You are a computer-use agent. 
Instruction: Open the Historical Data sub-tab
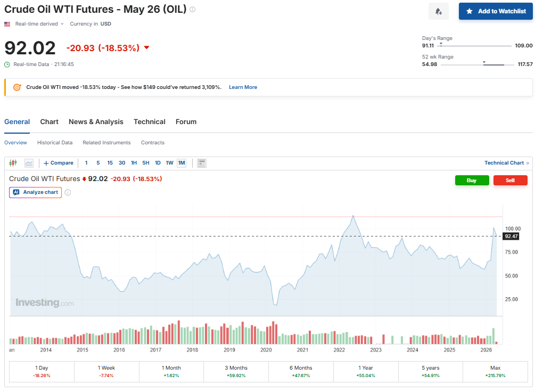point(55,143)
